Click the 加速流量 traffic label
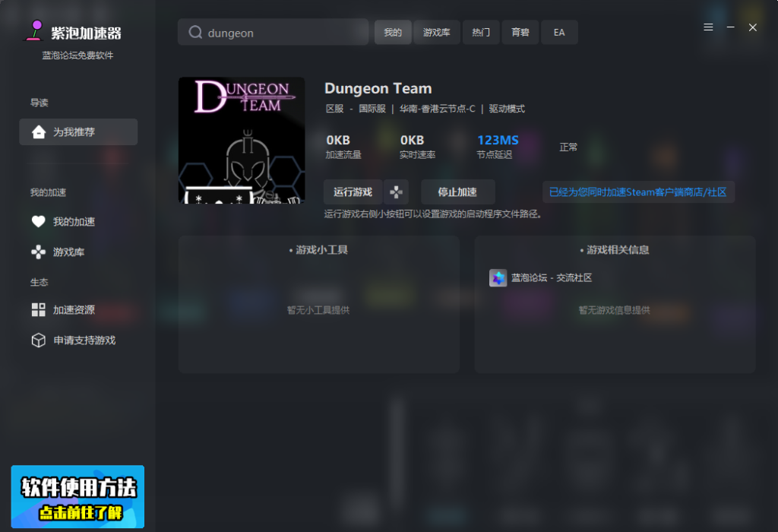The image size is (778, 532). [343, 155]
